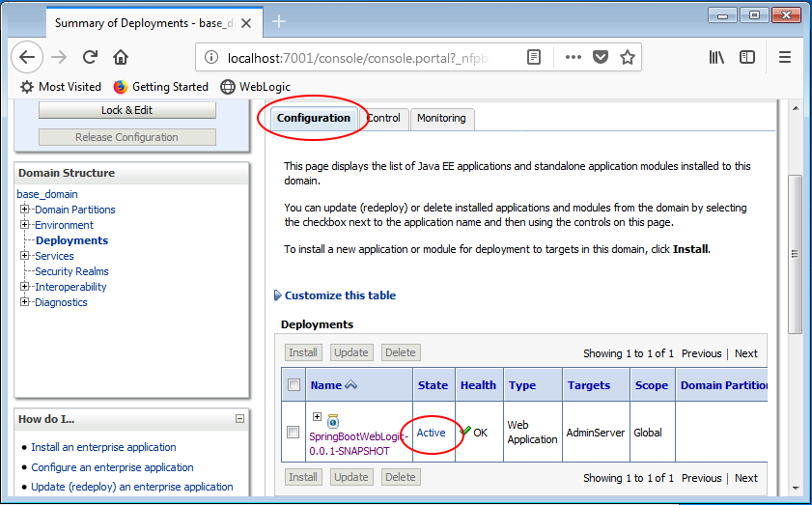This screenshot has width=812, height=505.
Task: Switch to the Control tab
Action: point(383,119)
